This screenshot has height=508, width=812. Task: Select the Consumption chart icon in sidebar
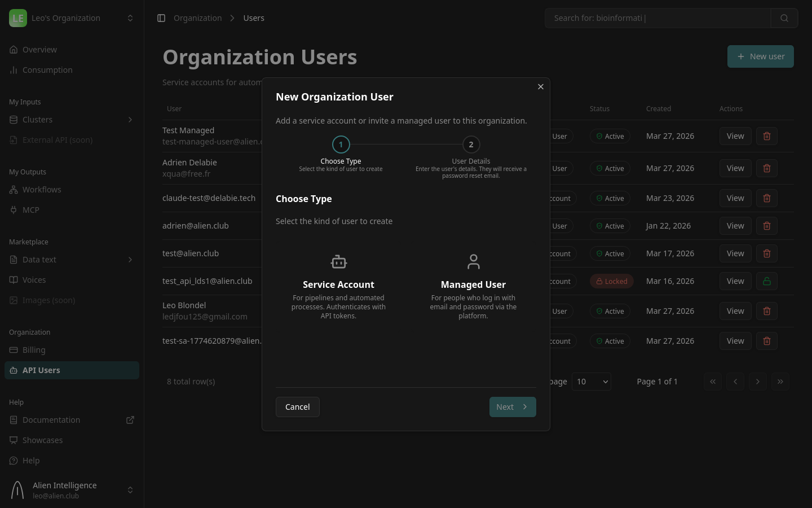pos(14,70)
